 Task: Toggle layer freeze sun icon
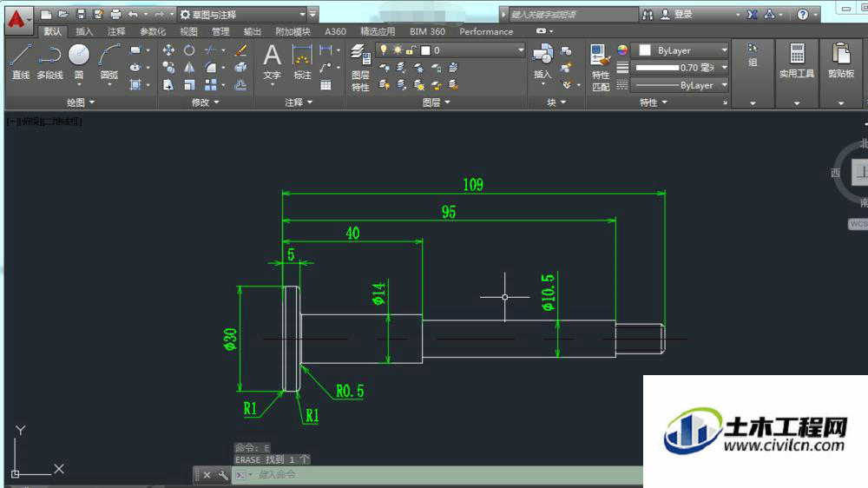[397, 49]
